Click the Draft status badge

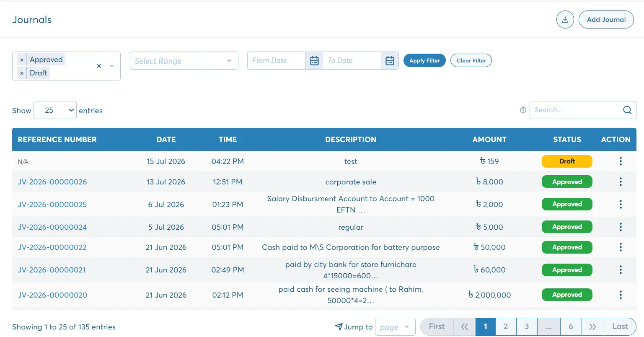[567, 161]
